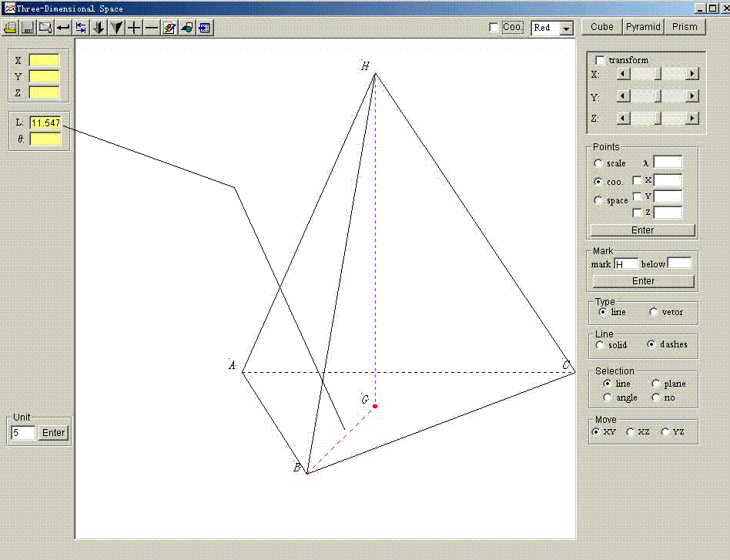The width and height of the screenshot is (730, 560).
Task: Click the Y value field in Points
Action: pos(668,196)
